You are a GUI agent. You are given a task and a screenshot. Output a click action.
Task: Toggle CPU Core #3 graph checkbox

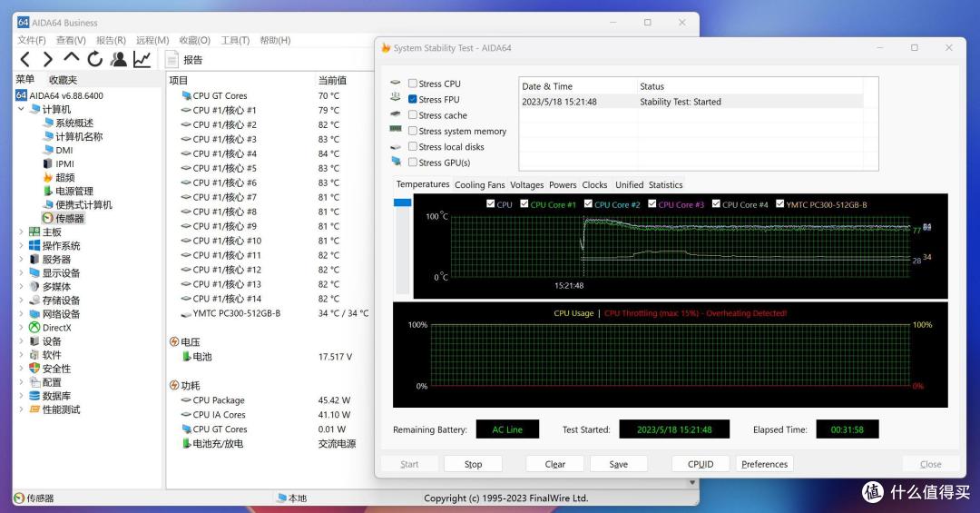tap(652, 204)
